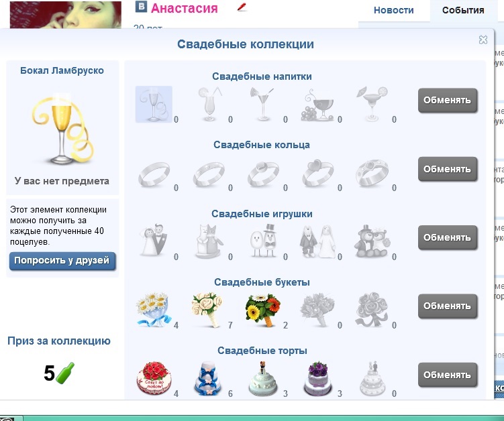This screenshot has height=421, width=504.
Task: Click the Попросить у друзей button
Action: click(62, 260)
